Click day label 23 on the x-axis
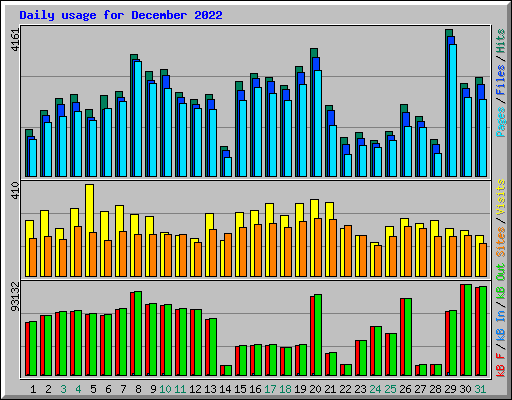 pyautogui.click(x=360, y=389)
